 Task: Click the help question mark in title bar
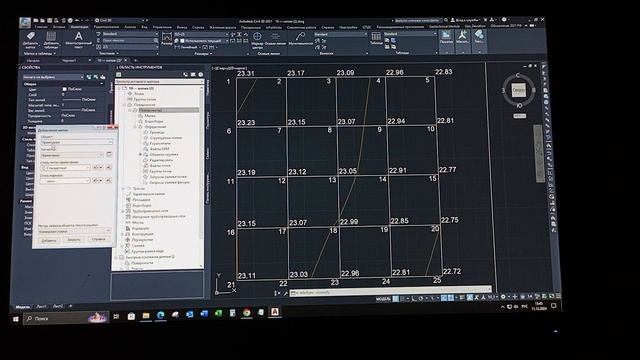point(505,20)
